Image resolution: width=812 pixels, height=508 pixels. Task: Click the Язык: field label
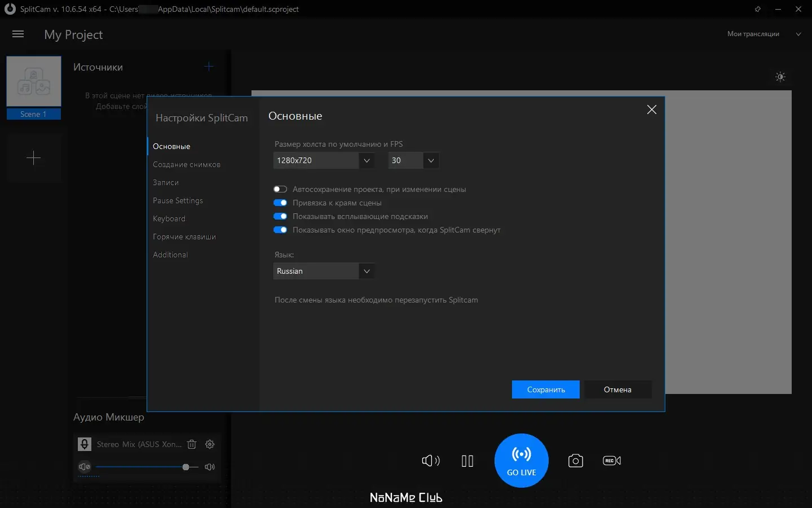(x=284, y=255)
